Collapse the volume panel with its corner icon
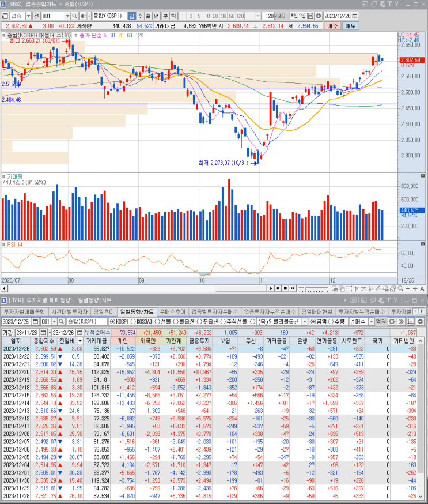Viewport: 428px width, 504px height. 423,176
